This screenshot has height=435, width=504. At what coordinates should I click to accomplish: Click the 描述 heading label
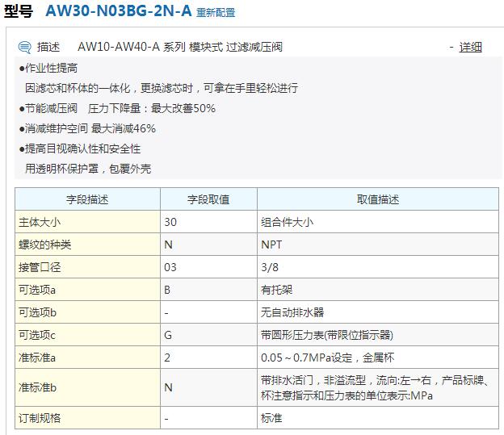tap(48, 48)
